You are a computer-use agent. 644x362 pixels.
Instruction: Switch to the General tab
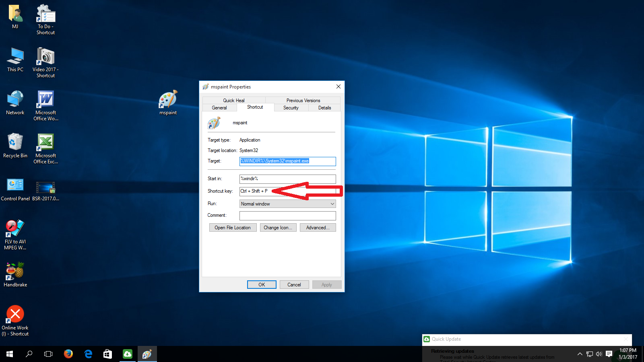[219, 108]
